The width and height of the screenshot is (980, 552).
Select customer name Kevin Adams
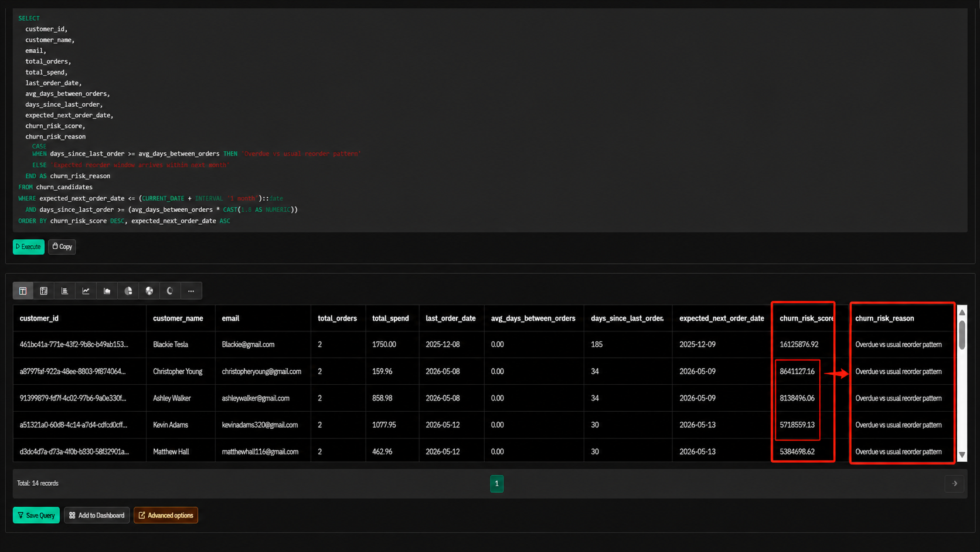click(171, 425)
